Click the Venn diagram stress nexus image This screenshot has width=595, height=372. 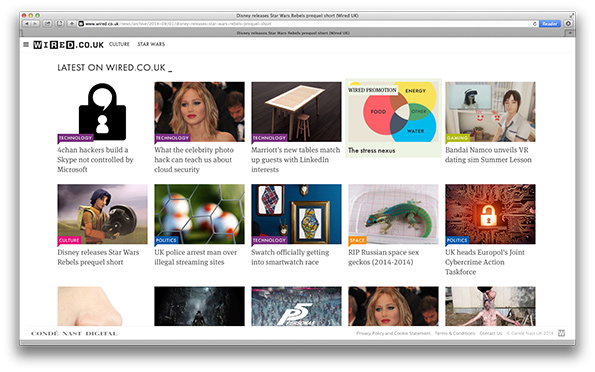tap(394, 112)
